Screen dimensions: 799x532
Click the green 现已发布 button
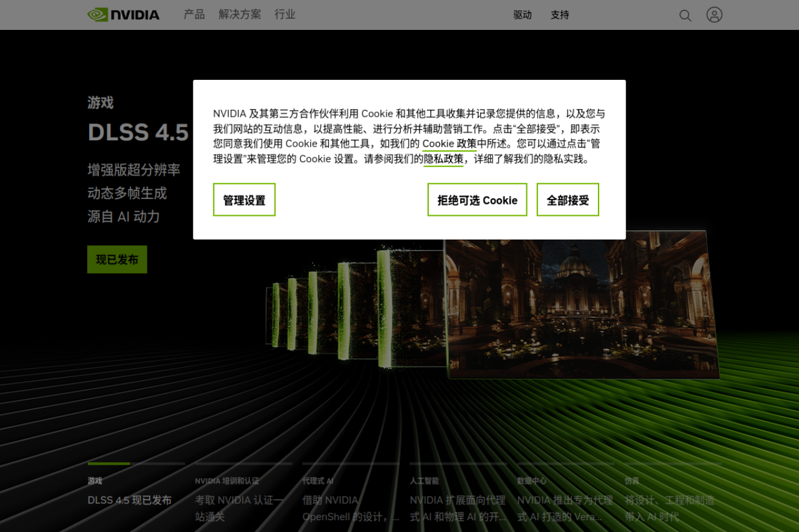coord(117,259)
